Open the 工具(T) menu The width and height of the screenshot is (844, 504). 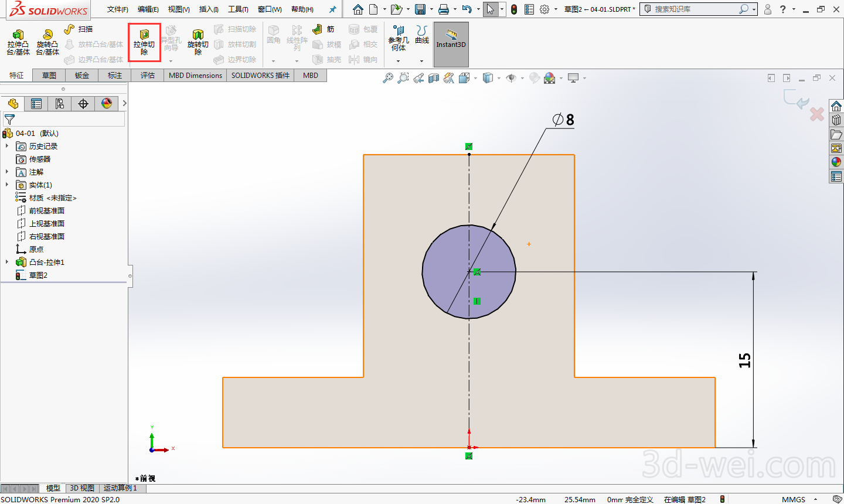pos(238,9)
